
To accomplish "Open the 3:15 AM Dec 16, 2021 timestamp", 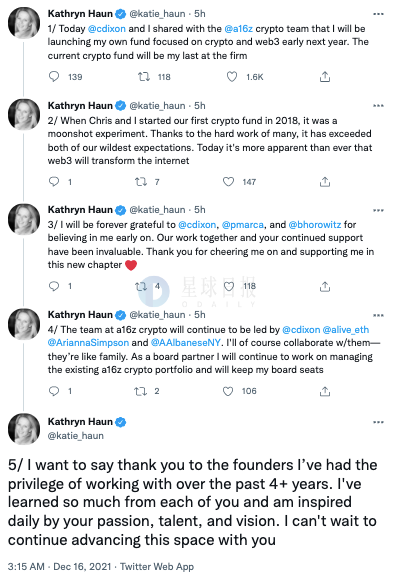I will (59, 567).
